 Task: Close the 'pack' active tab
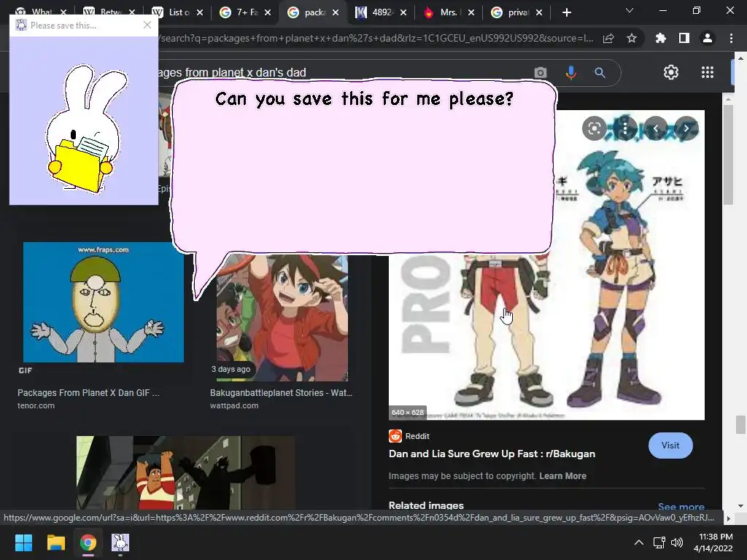336,13
